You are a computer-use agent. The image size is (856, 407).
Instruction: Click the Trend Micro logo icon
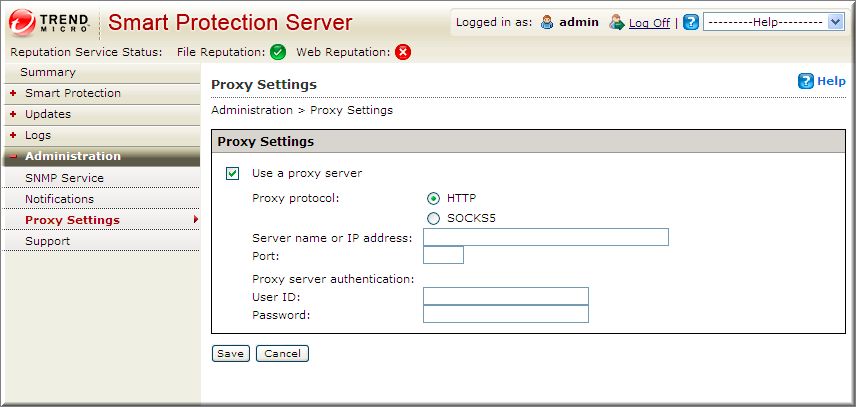click(x=22, y=21)
